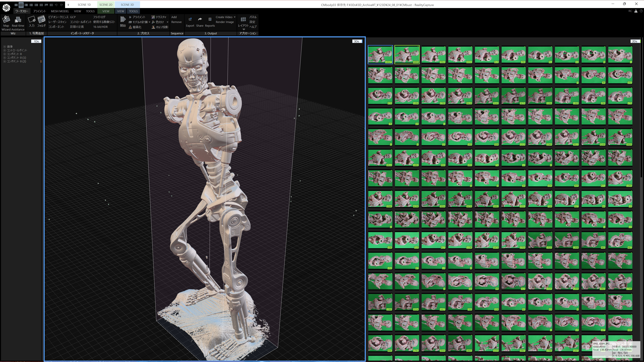Generate texture with テクスチャ
Screen dimensions: 644x362
(x=159, y=17)
